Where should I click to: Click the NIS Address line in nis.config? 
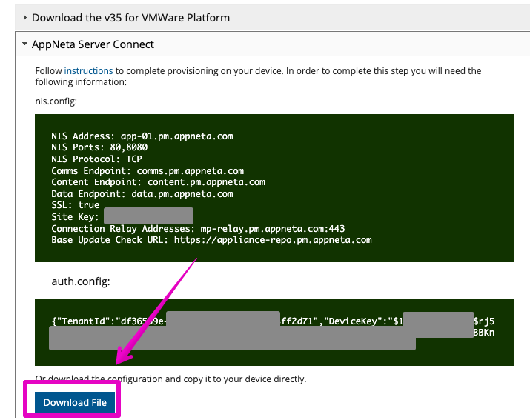[142, 136]
